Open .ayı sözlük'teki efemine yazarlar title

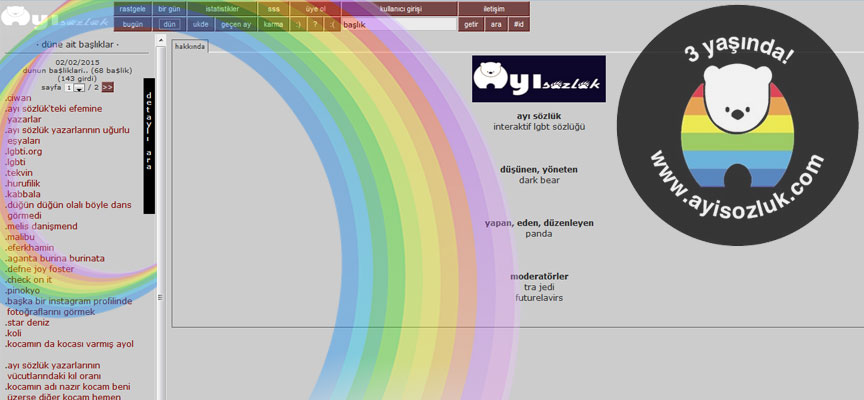tap(53, 114)
